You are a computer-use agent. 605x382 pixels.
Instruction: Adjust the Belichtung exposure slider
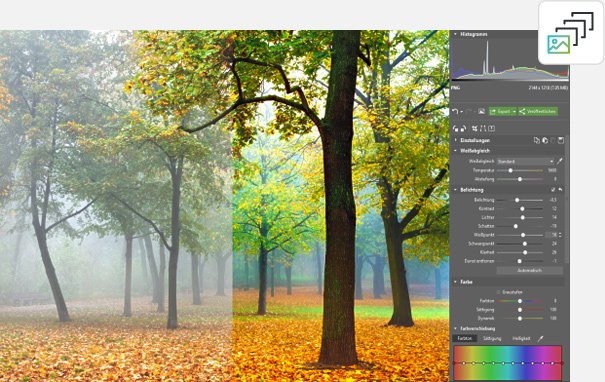click(517, 200)
